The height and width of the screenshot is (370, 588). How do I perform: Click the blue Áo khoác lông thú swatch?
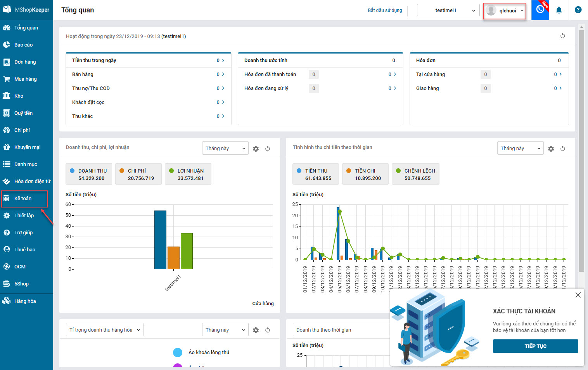pyautogui.click(x=178, y=352)
